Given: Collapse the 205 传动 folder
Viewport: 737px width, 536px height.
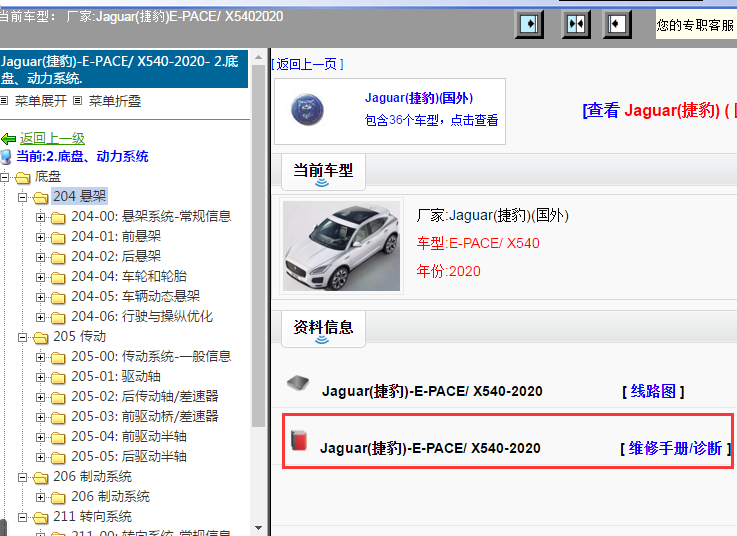Looking at the screenshot, I should coord(22,338).
